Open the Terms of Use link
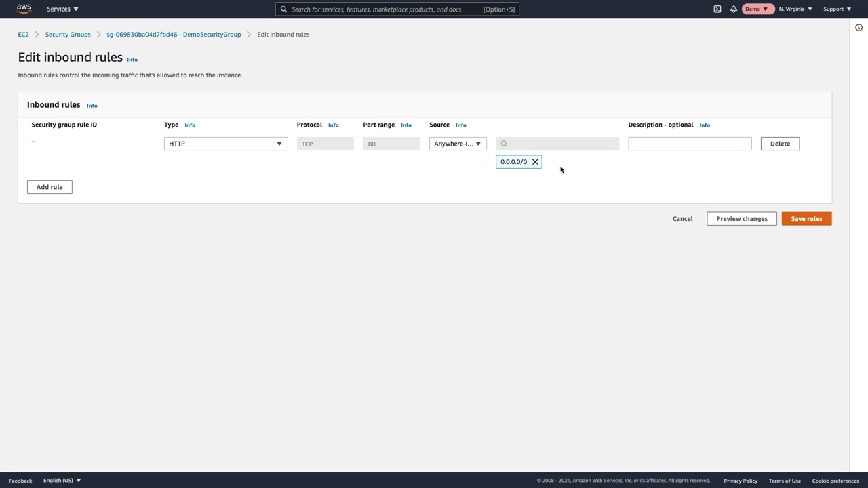 coord(785,481)
